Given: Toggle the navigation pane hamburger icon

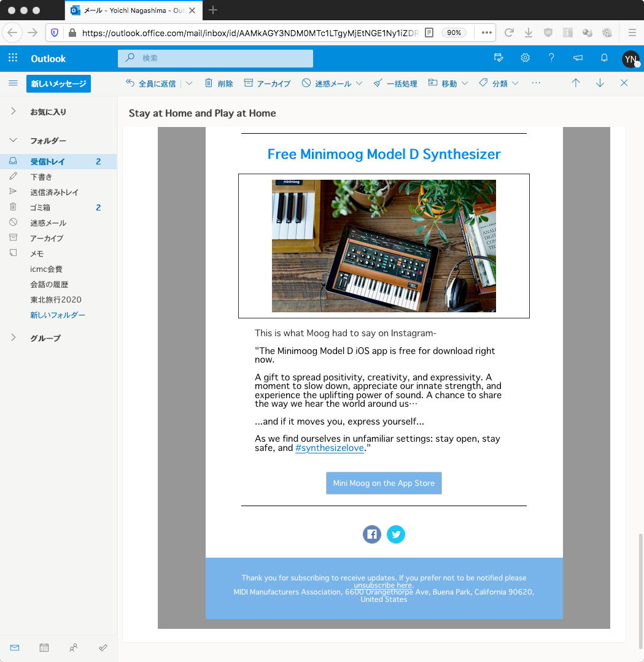Looking at the screenshot, I should [13, 83].
